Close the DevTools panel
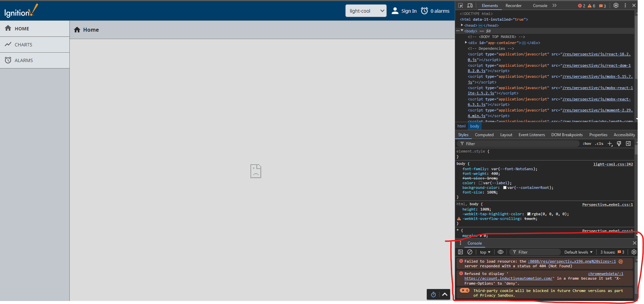This screenshot has width=644, height=304. click(x=634, y=5)
